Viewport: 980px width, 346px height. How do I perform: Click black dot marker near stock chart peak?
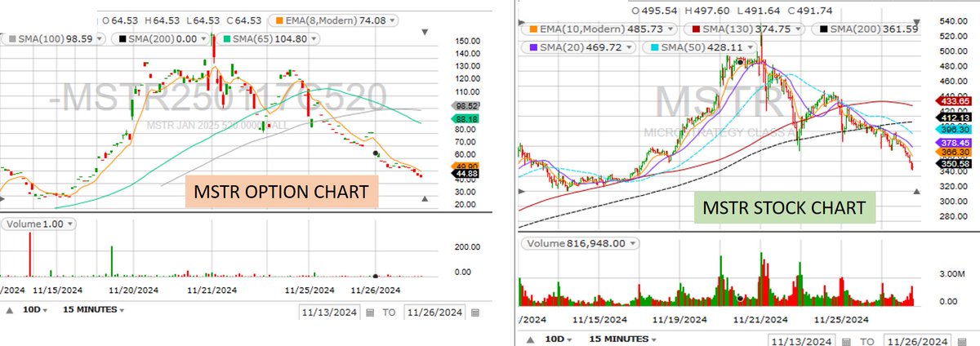tap(740, 61)
